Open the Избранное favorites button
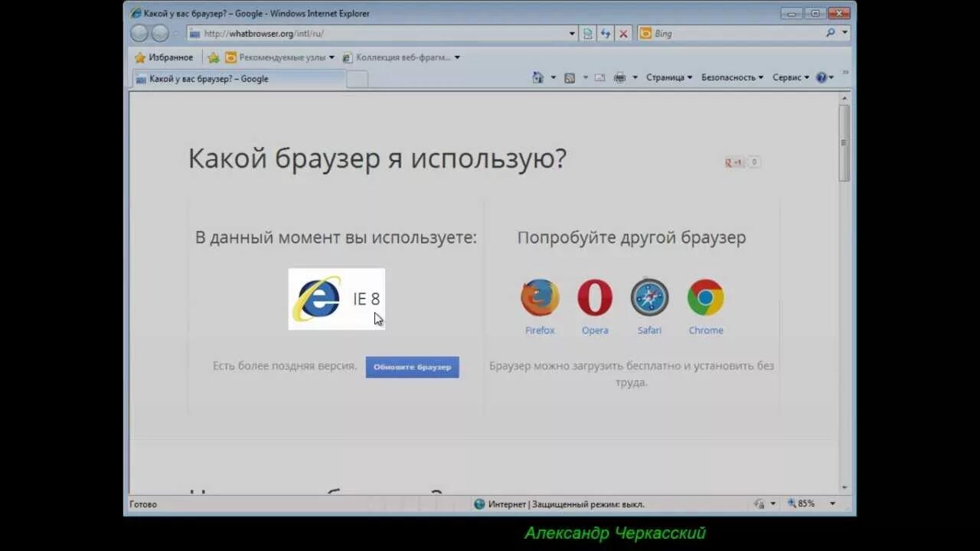980x551 pixels. (x=164, y=57)
